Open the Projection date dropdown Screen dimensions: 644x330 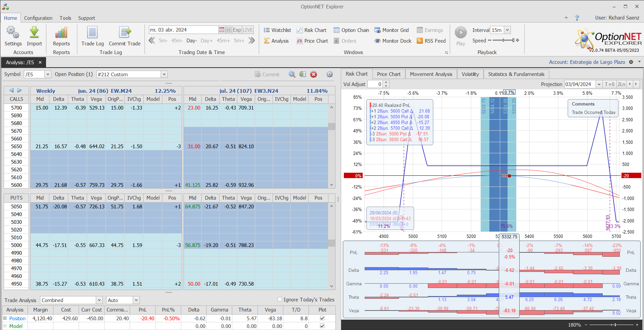point(599,84)
